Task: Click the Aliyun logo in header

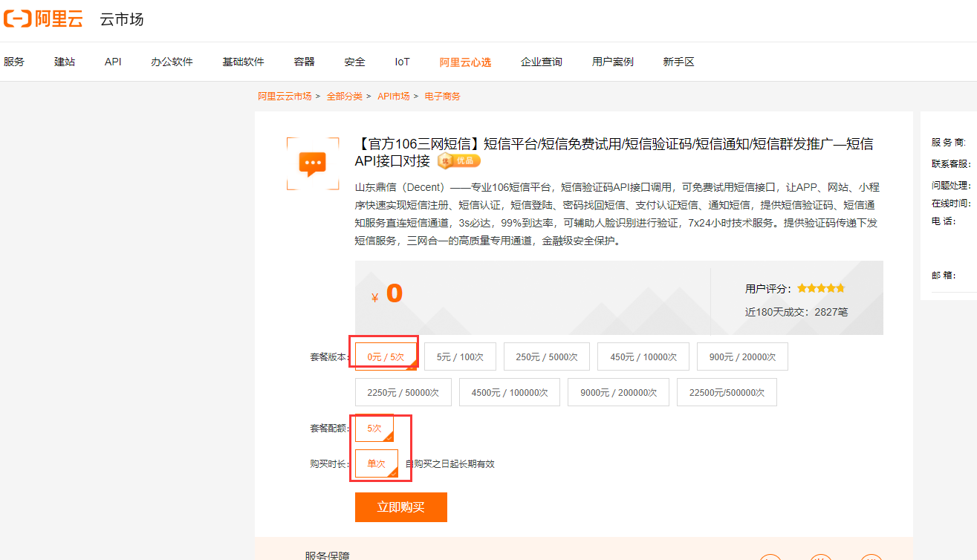Action: pyautogui.click(x=43, y=19)
